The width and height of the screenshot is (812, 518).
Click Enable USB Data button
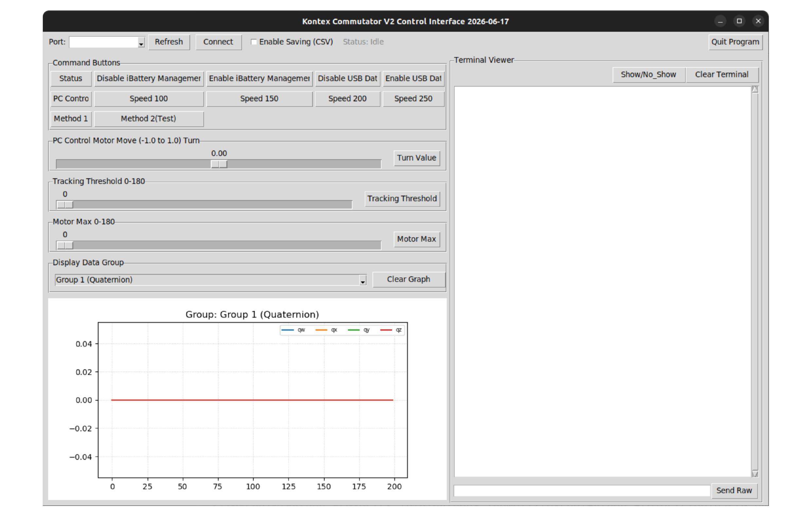413,79
